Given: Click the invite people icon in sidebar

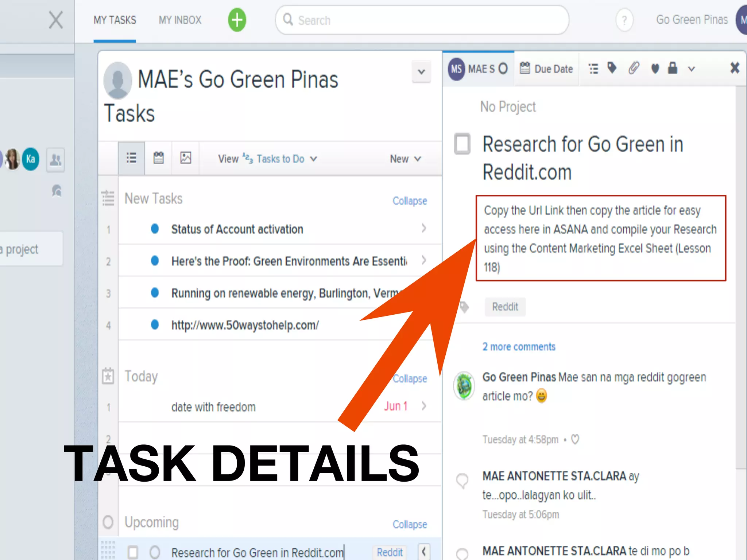Looking at the screenshot, I should click(55, 160).
